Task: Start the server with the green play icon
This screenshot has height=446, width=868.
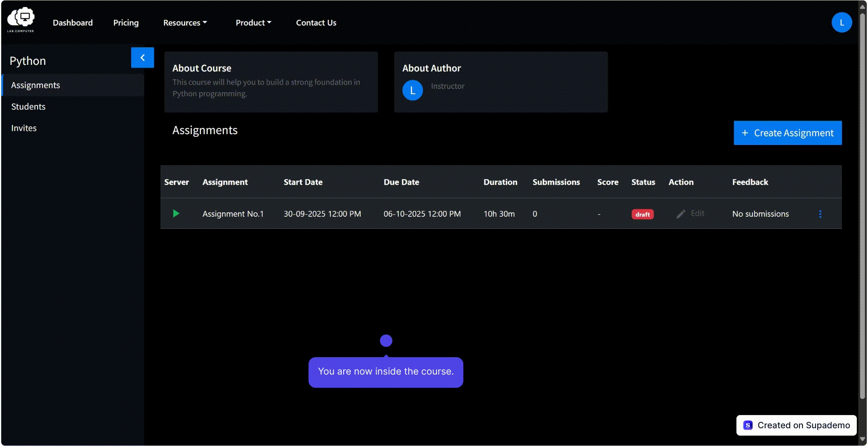Action: 176,214
